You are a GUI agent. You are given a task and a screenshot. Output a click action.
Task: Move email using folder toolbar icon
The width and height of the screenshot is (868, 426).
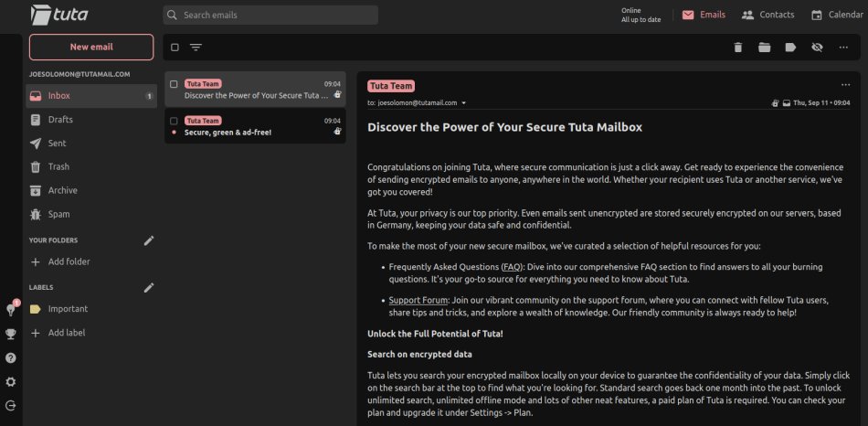point(764,48)
